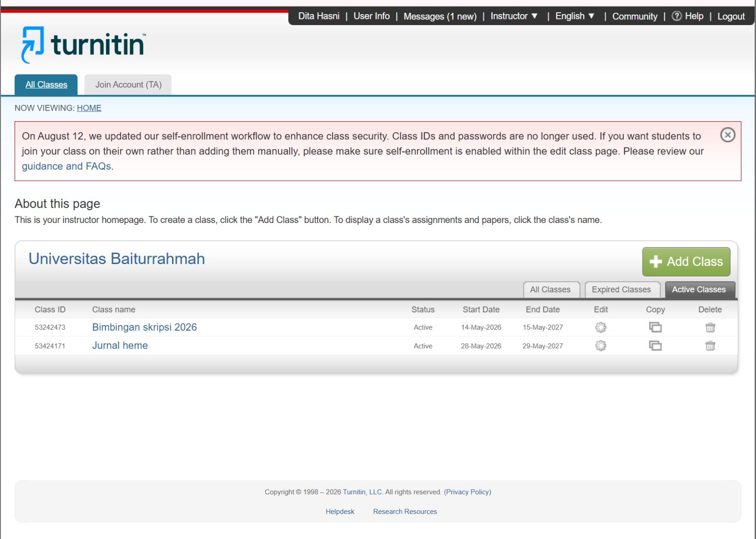Screen dimensions: 756x539
Task: Show All Classes filter in class list
Action: click(550, 290)
